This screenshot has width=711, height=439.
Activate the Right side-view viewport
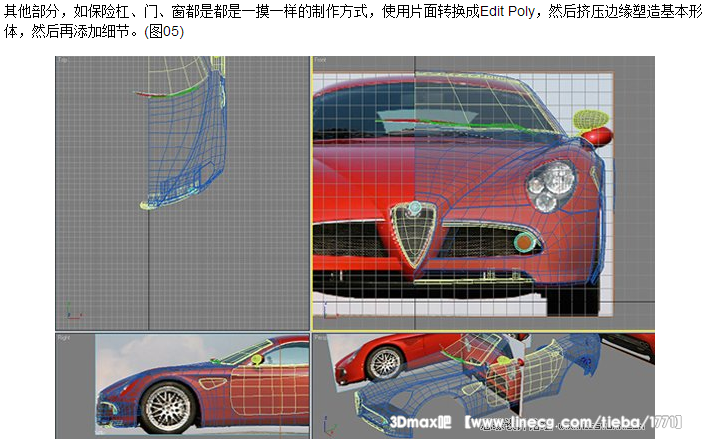click(182, 386)
